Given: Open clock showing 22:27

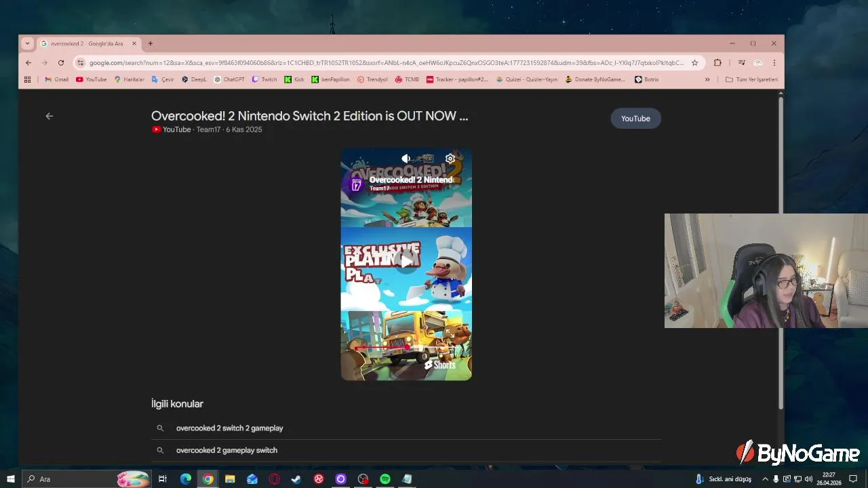Looking at the screenshot, I should coord(829,479).
